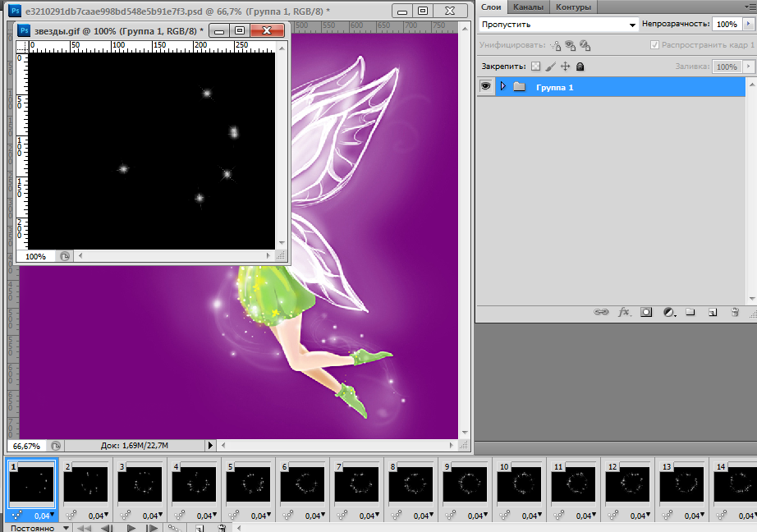Viewport: 757px width, 532px height.
Task: Select animation frame 8 thumbnail
Action: click(x=411, y=484)
